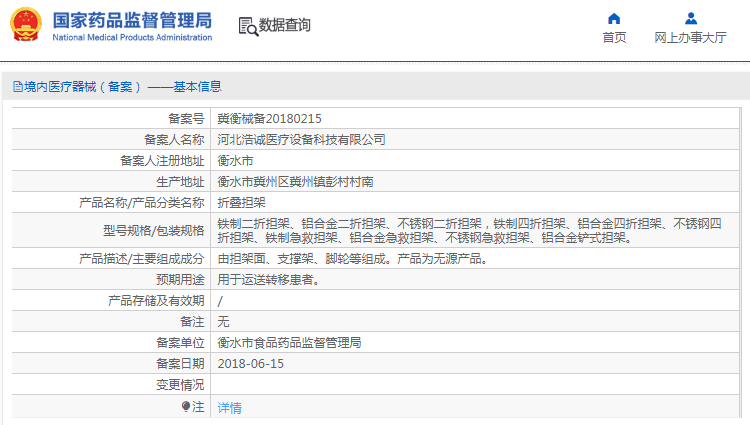This screenshot has height=425, width=750.
Task: Click product name 折叠担架
Action: (x=241, y=202)
